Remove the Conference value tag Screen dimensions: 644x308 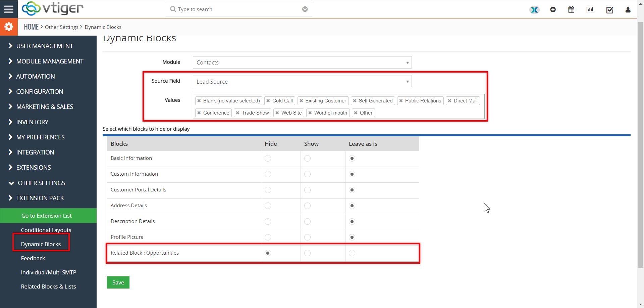(x=199, y=113)
